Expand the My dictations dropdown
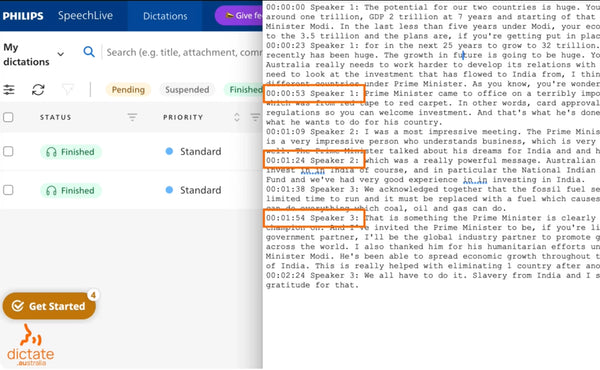This screenshot has height=370, width=600. (60, 54)
